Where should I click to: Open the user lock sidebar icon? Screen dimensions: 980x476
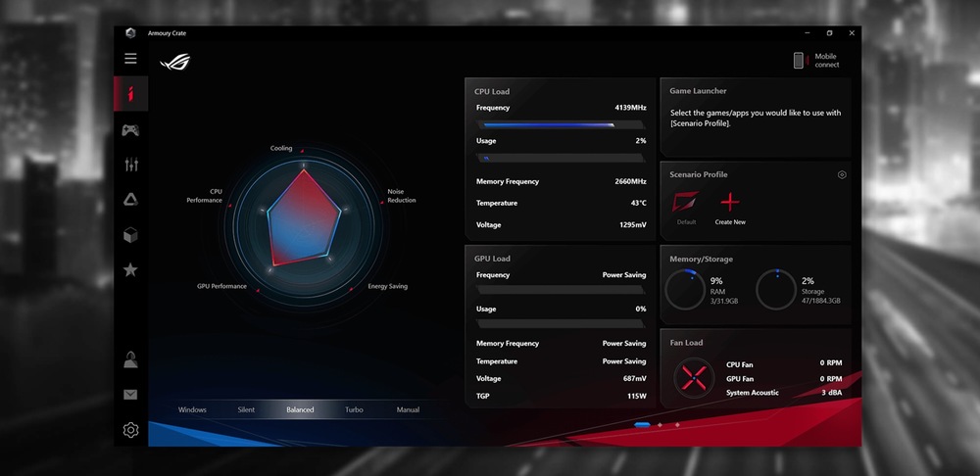130,359
